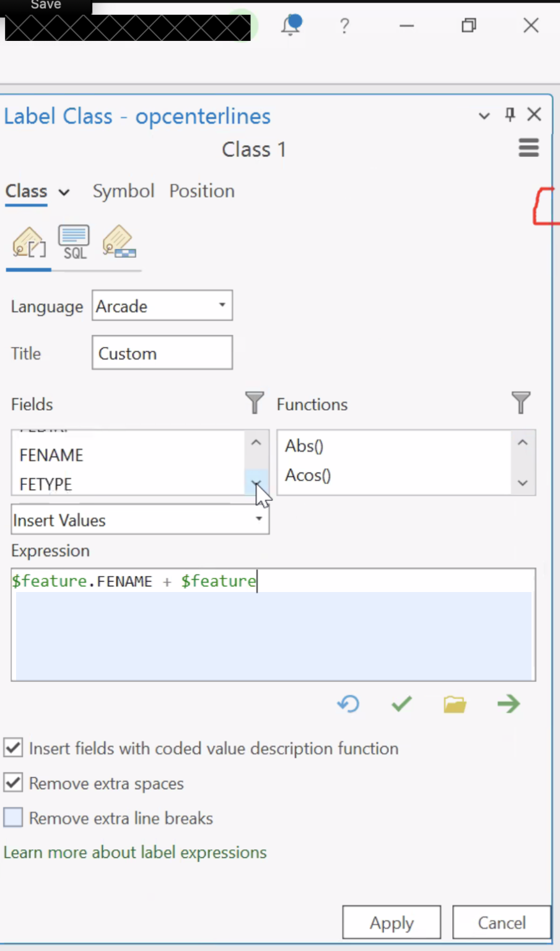Click the green verify expression checkmark
The height and width of the screenshot is (951, 560).
tap(401, 704)
